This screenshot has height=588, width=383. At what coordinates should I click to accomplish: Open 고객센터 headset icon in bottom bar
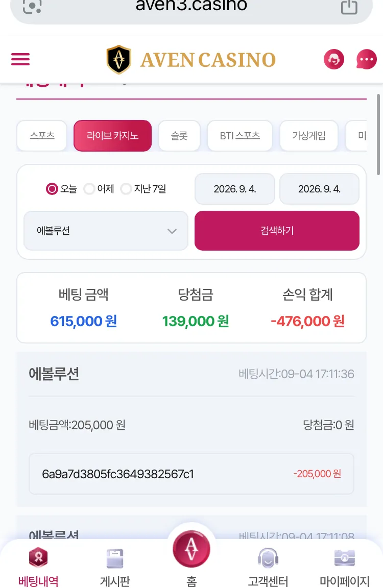click(x=268, y=558)
